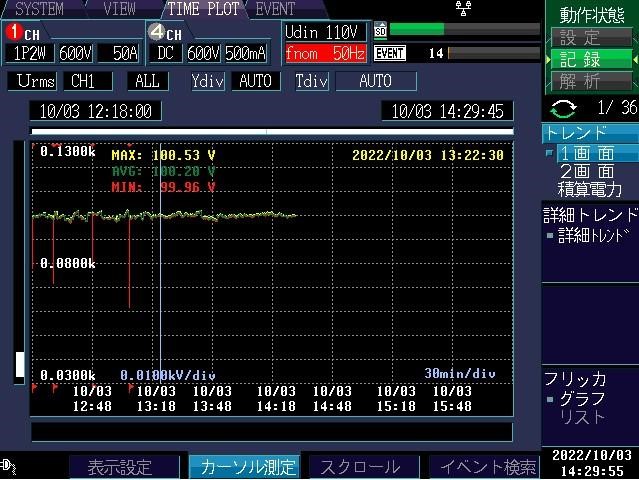Click the clock 2022/10/03 14:29:55
The image size is (639, 480).
[x=592, y=463]
